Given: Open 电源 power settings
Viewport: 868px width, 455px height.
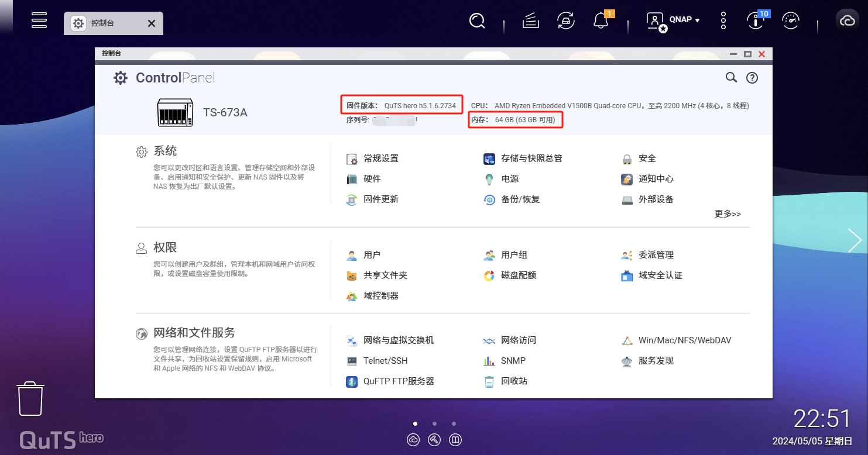Looking at the screenshot, I should point(501,179).
